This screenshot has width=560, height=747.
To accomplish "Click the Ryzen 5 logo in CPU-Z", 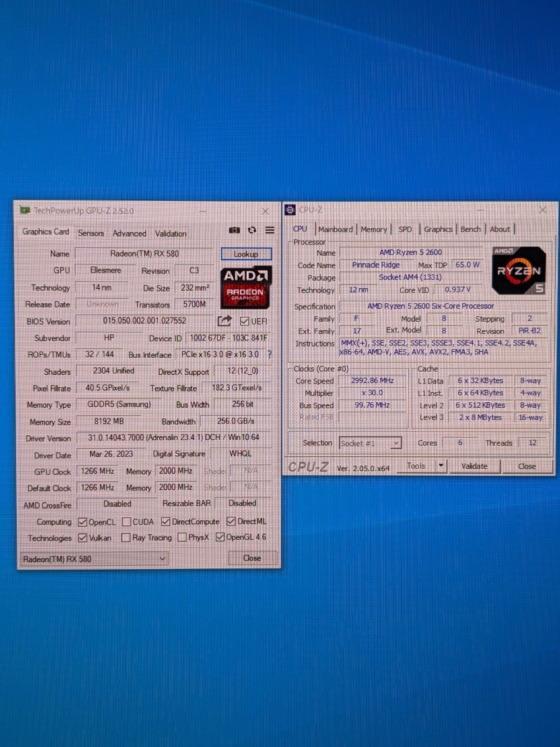I will pyautogui.click(x=519, y=271).
